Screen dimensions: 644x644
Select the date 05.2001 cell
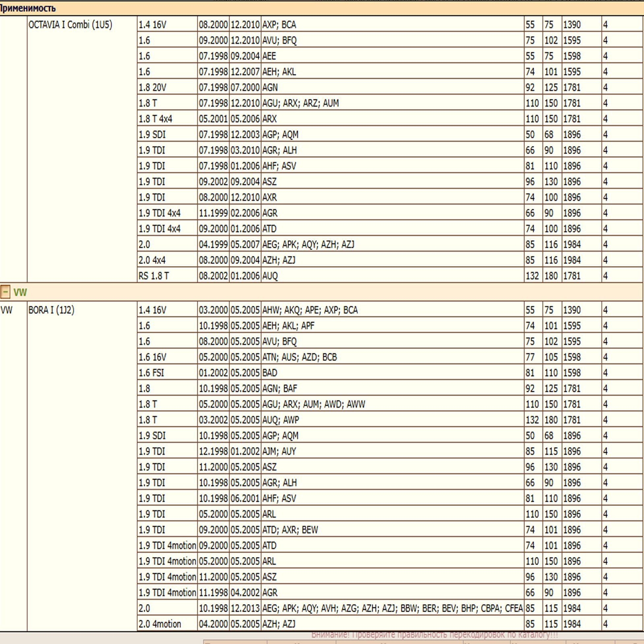click(x=213, y=119)
